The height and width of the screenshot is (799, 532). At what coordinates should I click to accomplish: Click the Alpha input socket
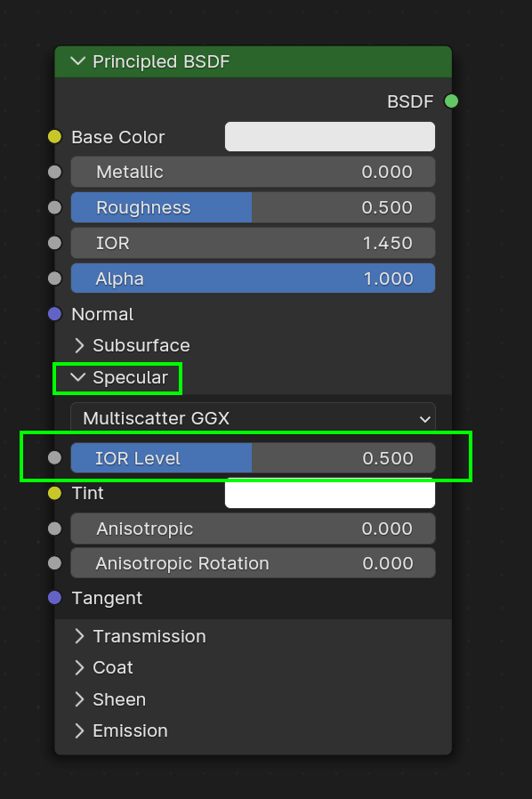(x=55, y=278)
